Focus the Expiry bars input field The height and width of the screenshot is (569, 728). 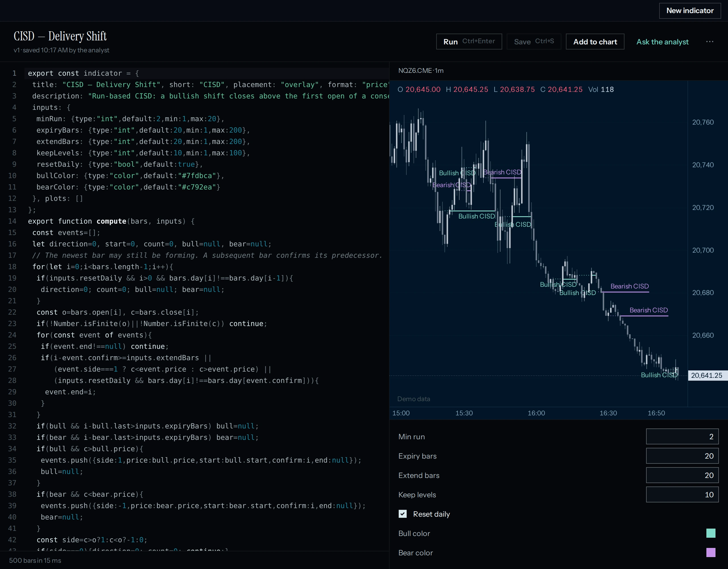coord(682,455)
